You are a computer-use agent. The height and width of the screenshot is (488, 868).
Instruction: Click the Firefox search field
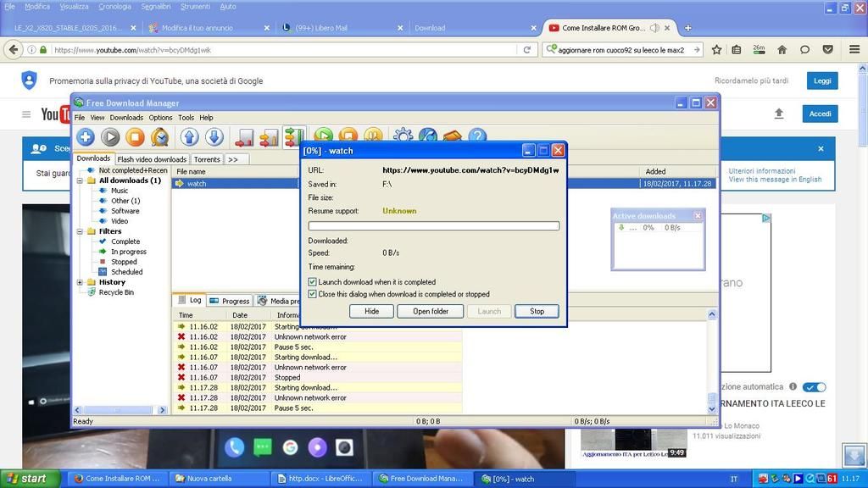tap(621, 50)
